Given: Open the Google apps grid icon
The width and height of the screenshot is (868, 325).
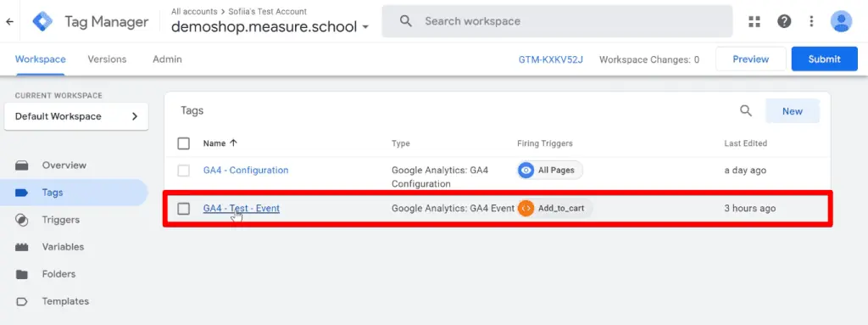Looking at the screenshot, I should [x=754, y=21].
